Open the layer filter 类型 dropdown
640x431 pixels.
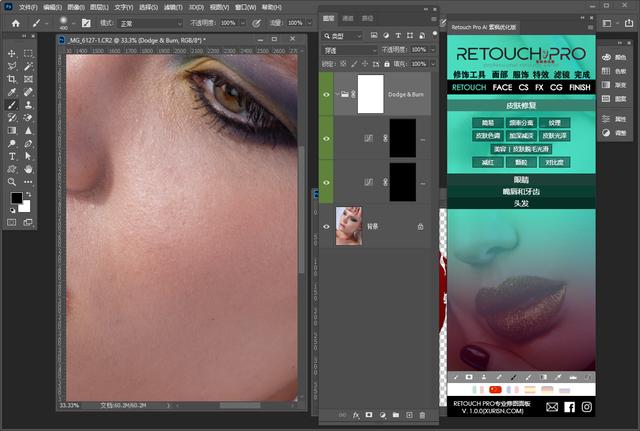pos(342,36)
